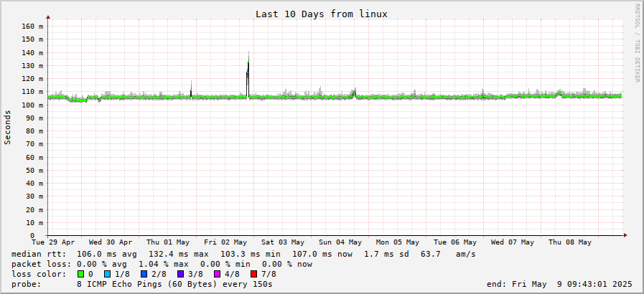Click the '160 m' y-axis label
The width and height of the screenshot is (644, 294).
coord(32,27)
